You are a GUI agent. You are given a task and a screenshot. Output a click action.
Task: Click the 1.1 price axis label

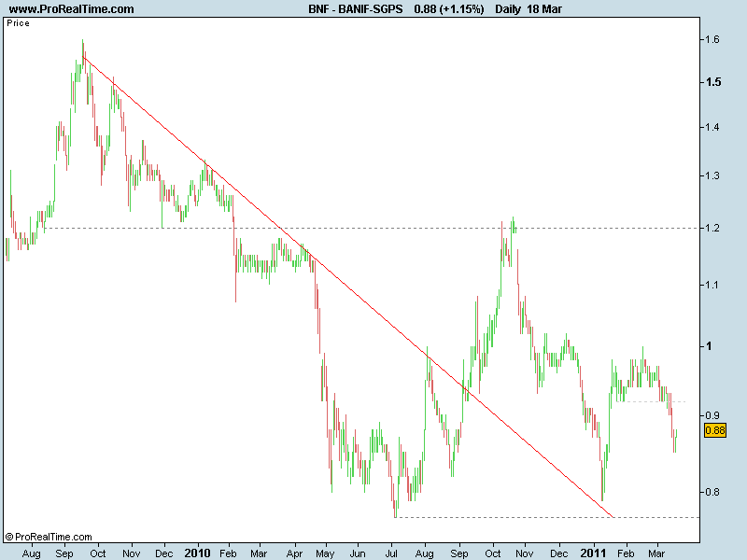click(712, 286)
